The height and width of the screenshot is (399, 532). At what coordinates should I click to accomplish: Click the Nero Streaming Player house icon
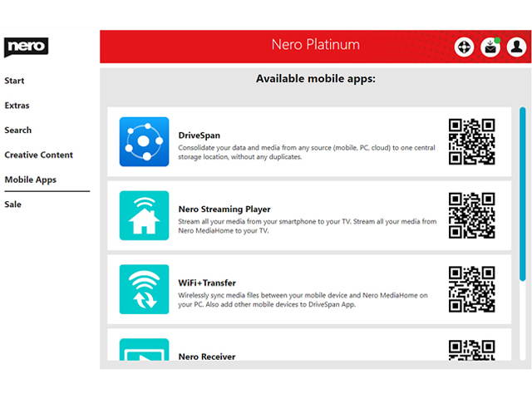click(144, 215)
